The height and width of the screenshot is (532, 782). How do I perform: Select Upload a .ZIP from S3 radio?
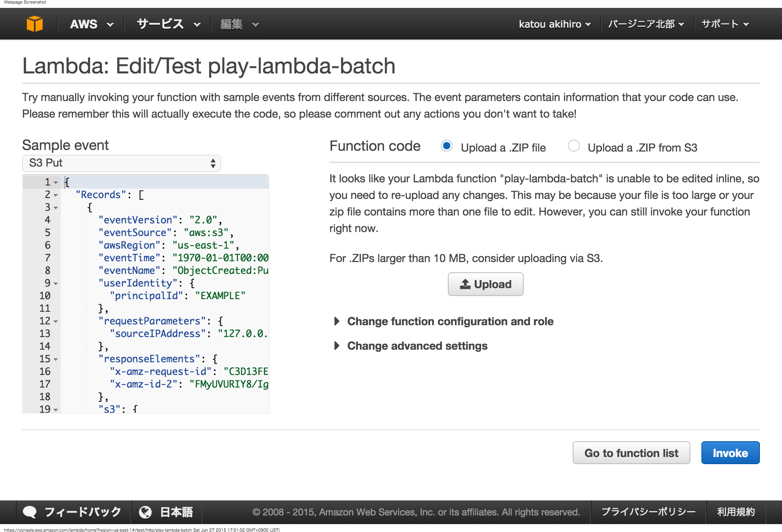pyautogui.click(x=573, y=146)
